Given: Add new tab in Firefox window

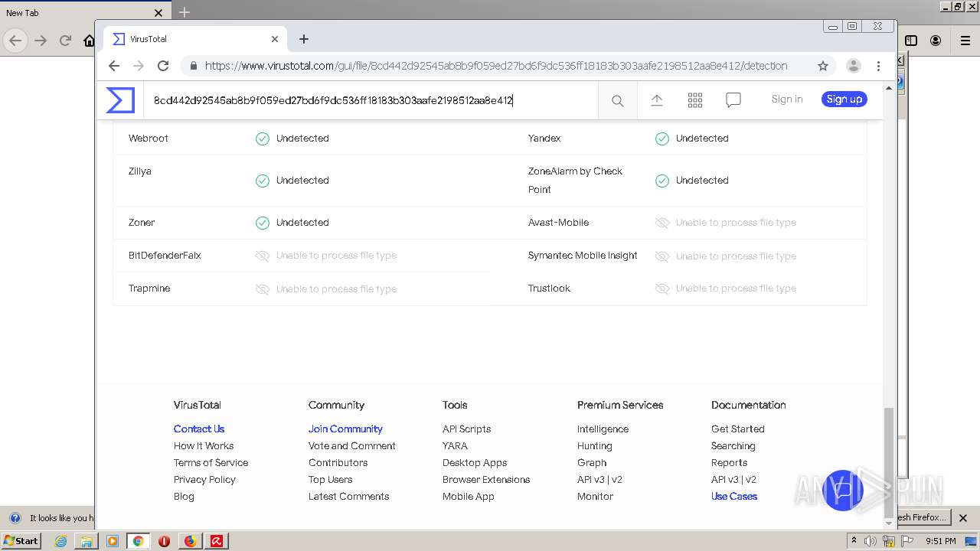Looking at the screenshot, I should coord(185,12).
